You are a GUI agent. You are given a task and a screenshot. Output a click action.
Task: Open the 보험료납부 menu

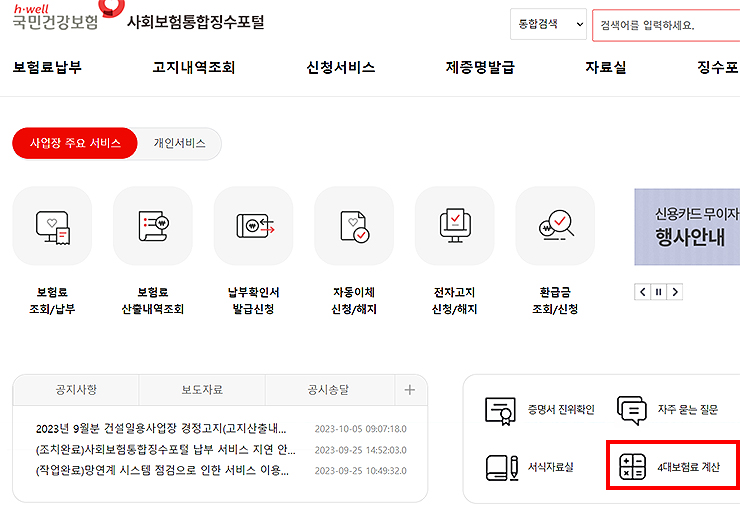point(47,68)
